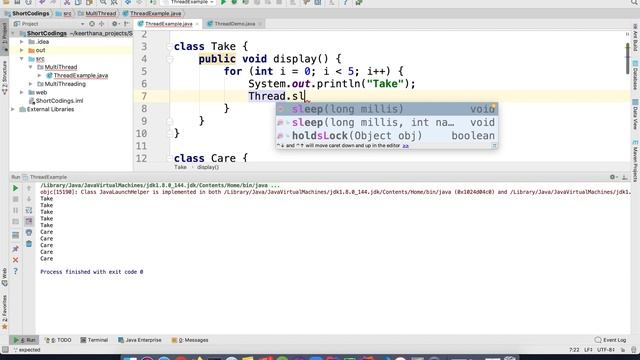640x360 pixels.
Task: Click Collapse All icon in Project panel header
Action: [102, 24]
